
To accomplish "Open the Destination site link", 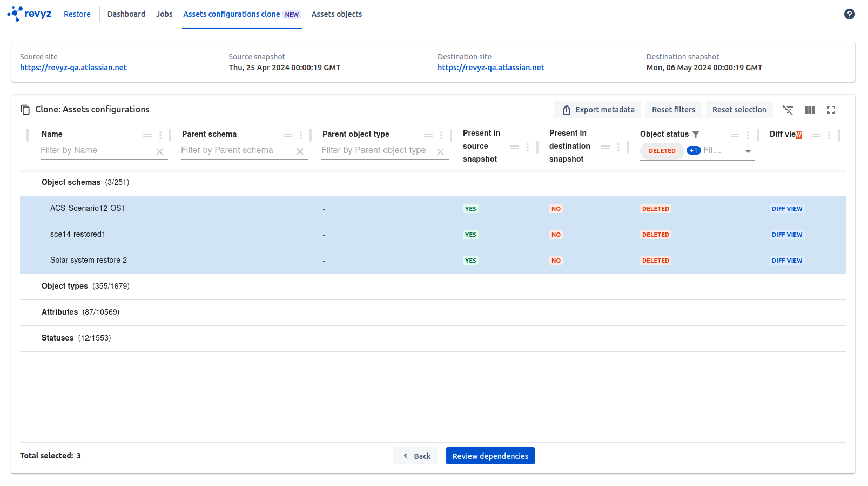I will (x=491, y=68).
